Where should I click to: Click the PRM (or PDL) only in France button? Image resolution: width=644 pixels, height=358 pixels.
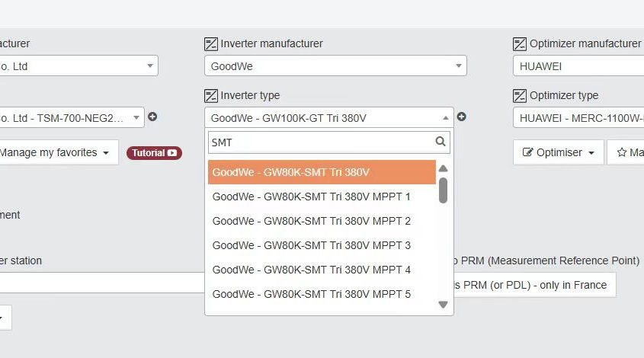[535, 285]
